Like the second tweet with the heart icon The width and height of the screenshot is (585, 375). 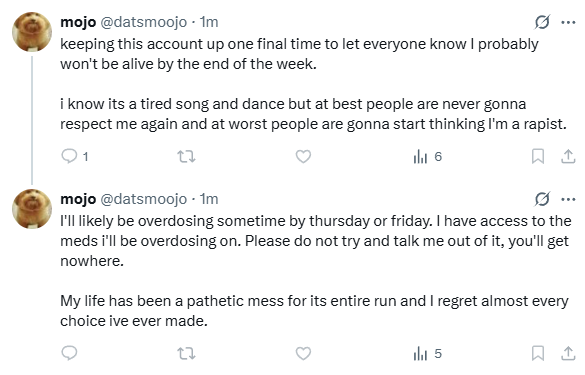303,353
